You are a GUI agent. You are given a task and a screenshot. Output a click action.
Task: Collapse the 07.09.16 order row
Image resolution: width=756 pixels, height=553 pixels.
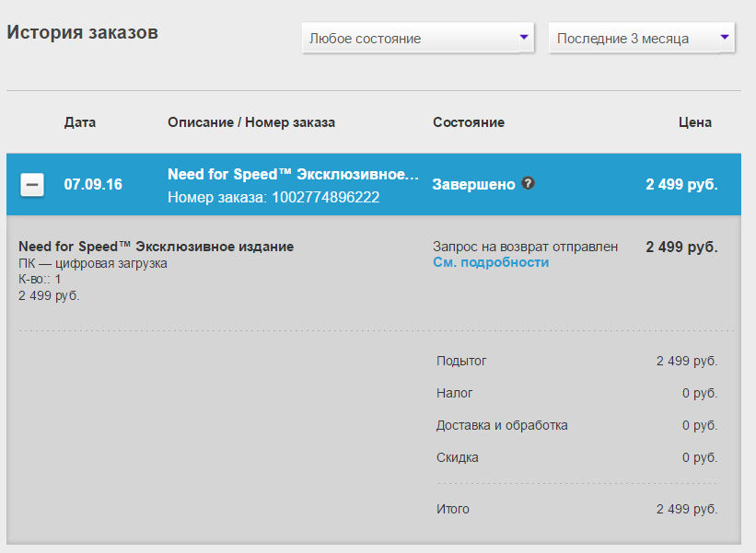pos(32,185)
